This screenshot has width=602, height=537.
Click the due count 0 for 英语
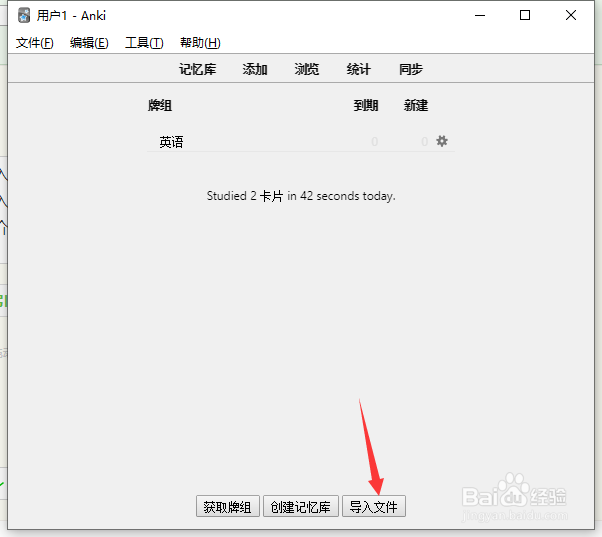[375, 142]
